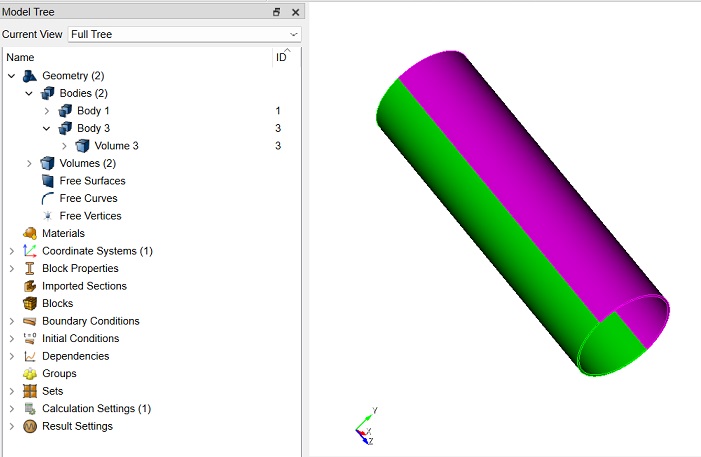
Task: Click the Blocks cube icon
Action: coord(30,304)
